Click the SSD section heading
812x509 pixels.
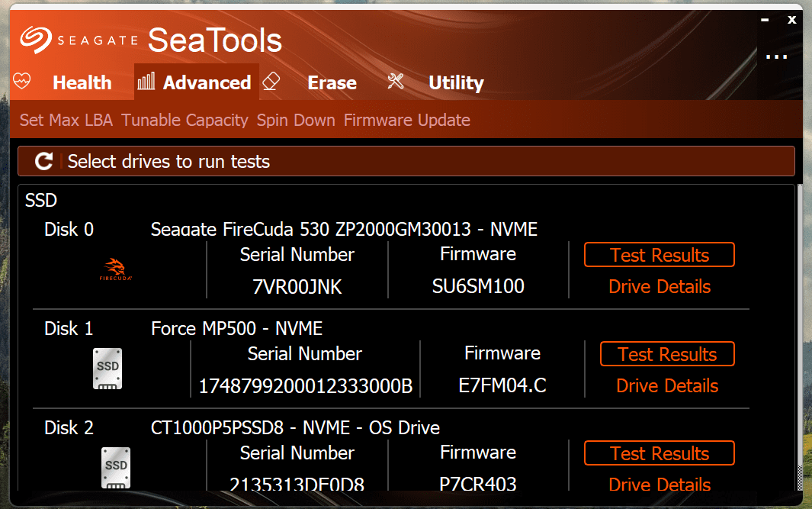41,200
